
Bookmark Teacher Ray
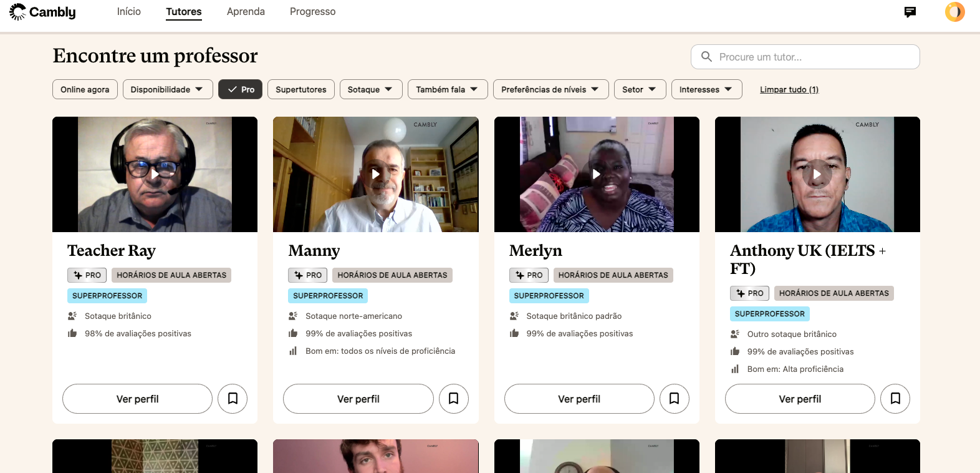(233, 399)
